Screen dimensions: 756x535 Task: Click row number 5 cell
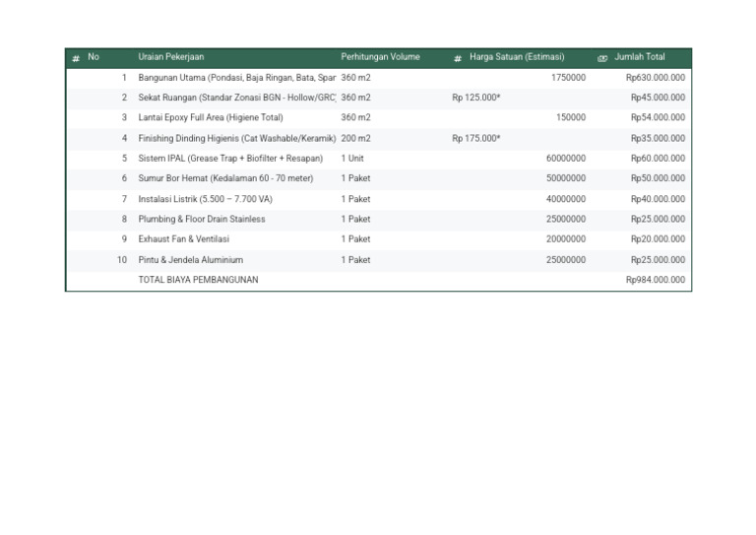[x=124, y=159]
